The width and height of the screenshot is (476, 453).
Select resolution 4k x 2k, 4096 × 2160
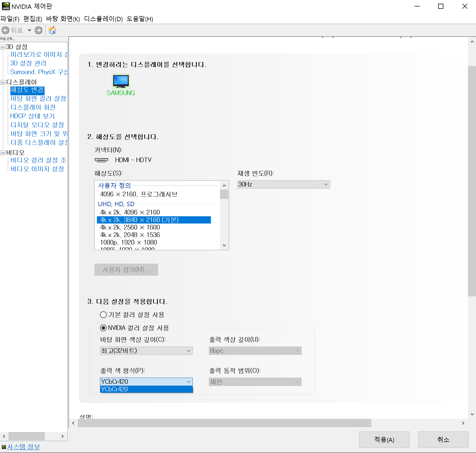130,212
